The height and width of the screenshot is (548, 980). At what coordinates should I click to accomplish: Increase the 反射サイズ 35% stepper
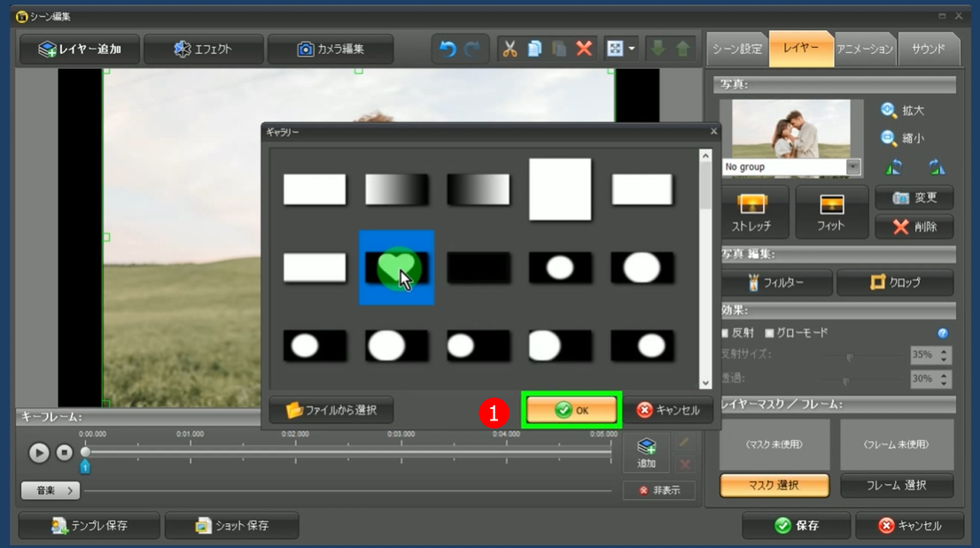pos(944,351)
